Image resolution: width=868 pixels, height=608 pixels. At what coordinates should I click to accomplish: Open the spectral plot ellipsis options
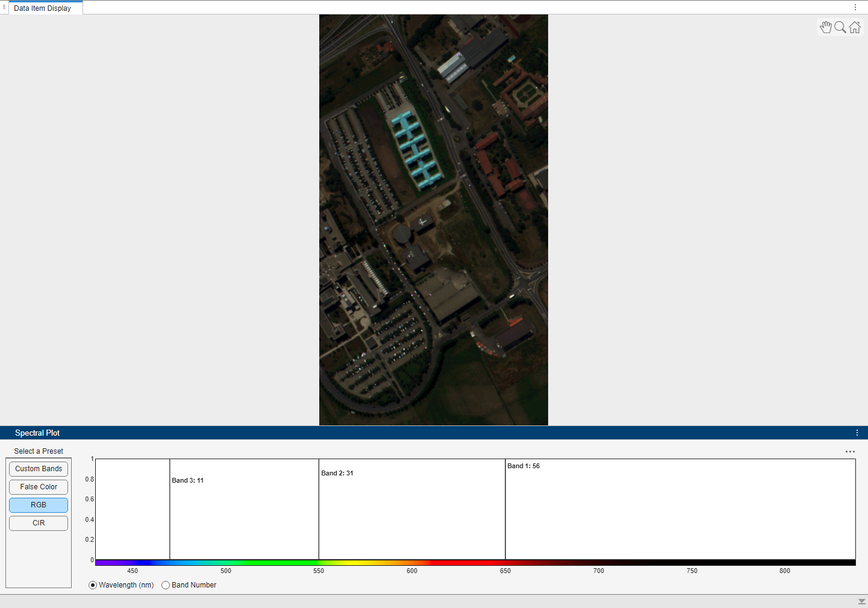coord(850,451)
